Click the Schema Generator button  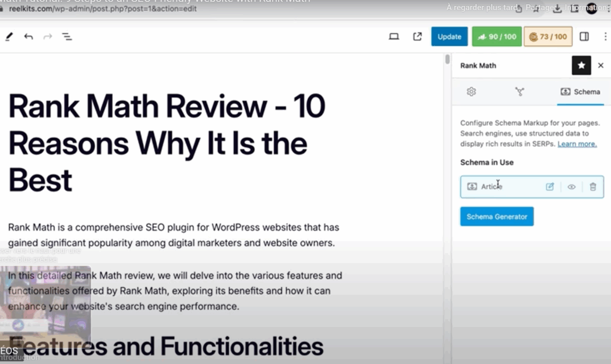click(497, 216)
